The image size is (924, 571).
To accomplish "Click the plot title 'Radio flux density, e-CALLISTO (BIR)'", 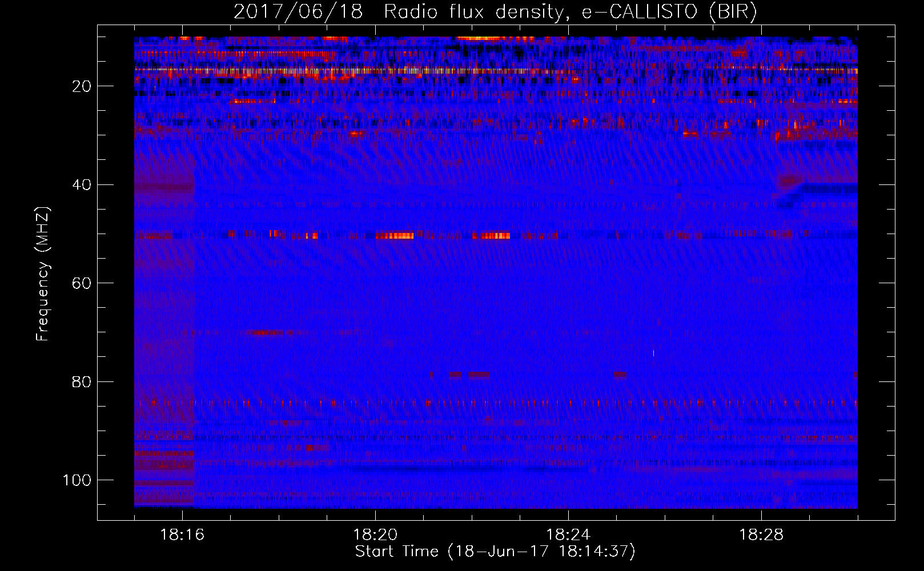I will 570,11.
